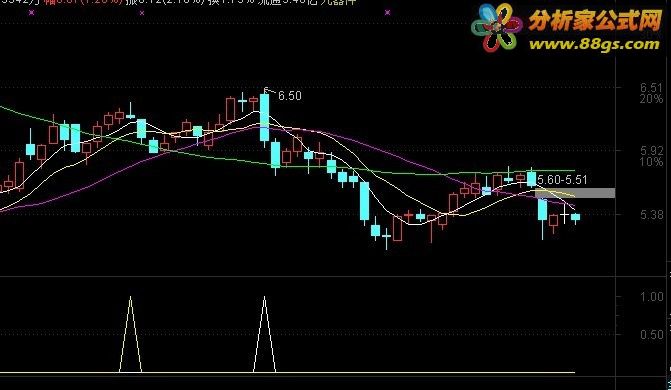Click the 0.50 indicator axis value
This screenshot has height=390, width=671.
[x=652, y=334]
